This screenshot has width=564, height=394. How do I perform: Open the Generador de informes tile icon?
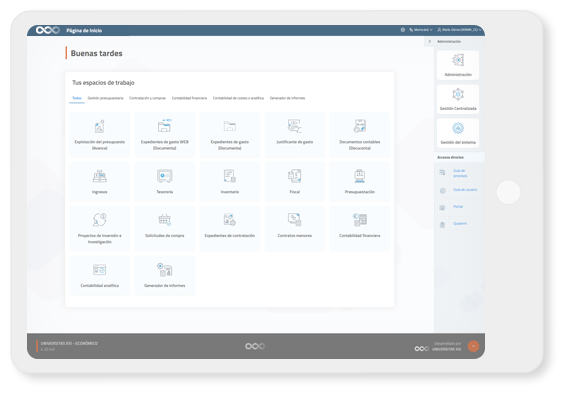pos(165,270)
